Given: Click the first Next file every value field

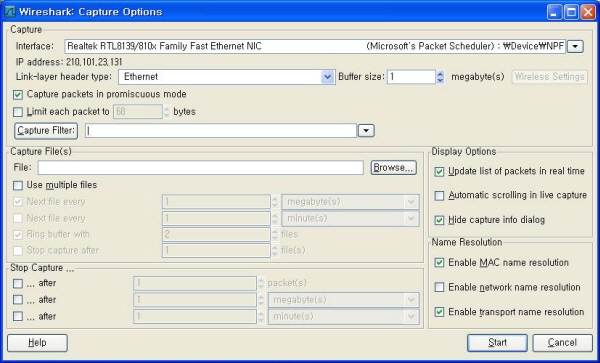Looking at the screenshot, I should click(216, 202).
